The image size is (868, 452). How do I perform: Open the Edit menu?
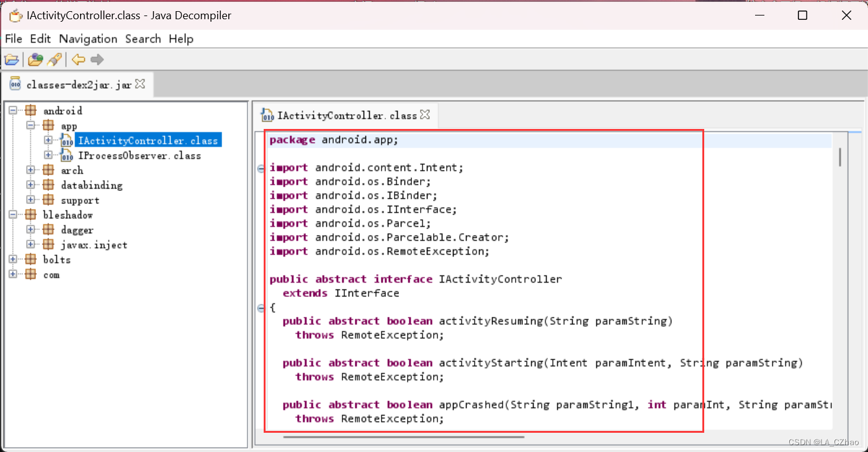(x=40, y=38)
